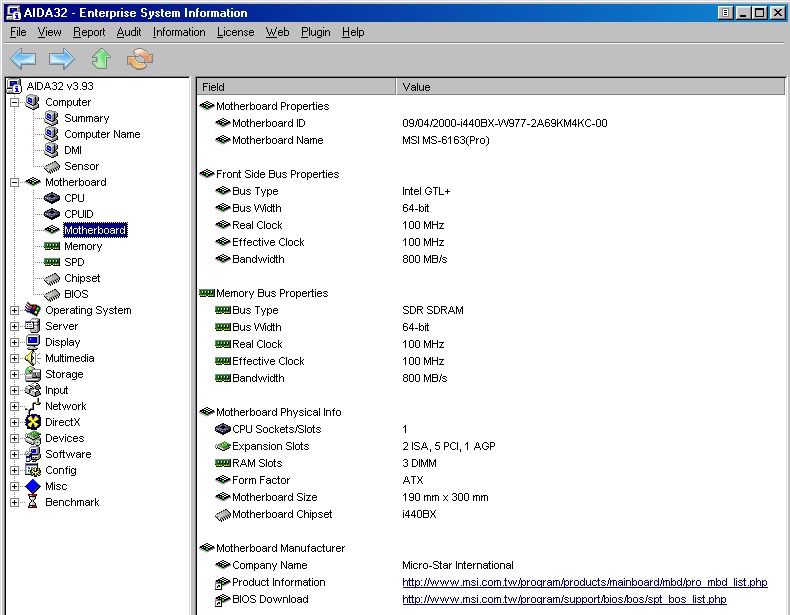Screen dimensions: 790x615
Task: Collapse the Computer tree node
Action: click(x=14, y=102)
